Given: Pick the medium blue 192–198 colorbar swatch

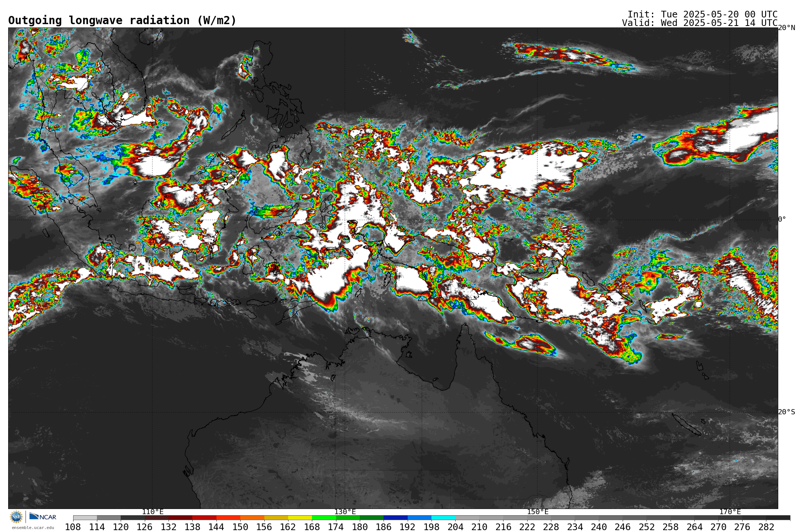Looking at the screenshot, I should pyautogui.click(x=420, y=518).
